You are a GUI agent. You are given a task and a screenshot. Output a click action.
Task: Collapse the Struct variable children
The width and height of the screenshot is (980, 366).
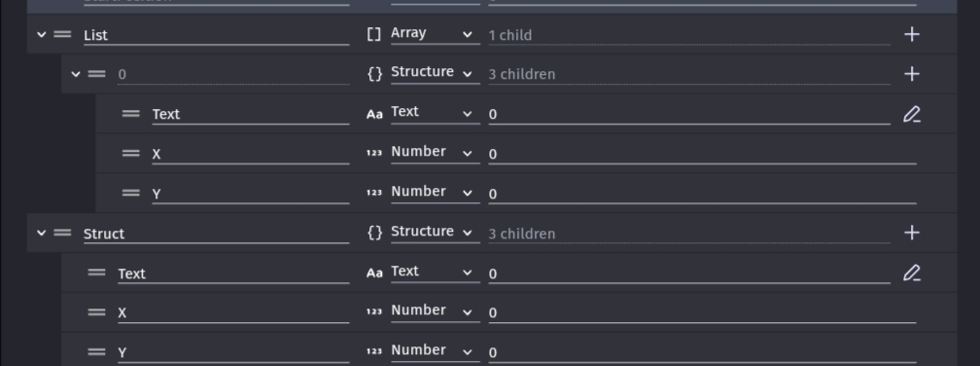point(41,233)
